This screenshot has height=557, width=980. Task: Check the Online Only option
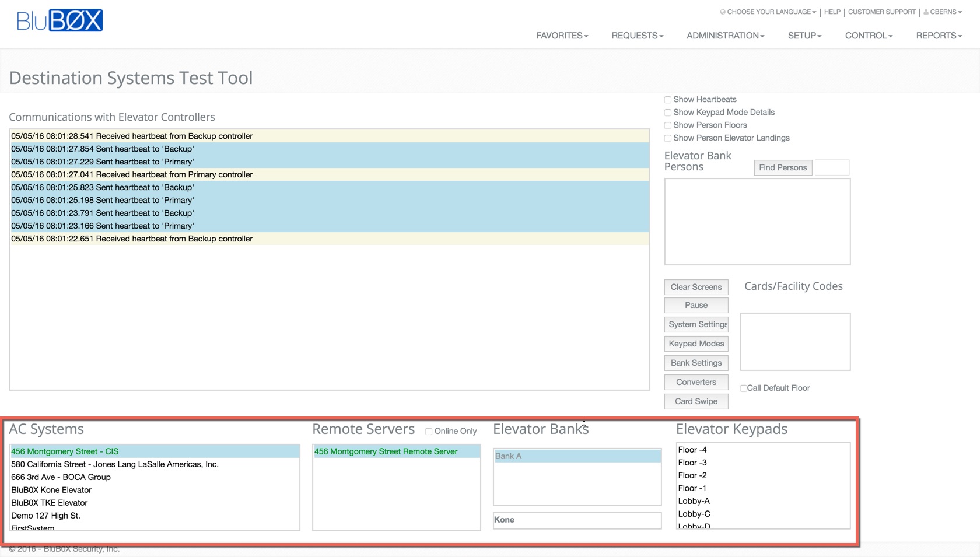(429, 432)
